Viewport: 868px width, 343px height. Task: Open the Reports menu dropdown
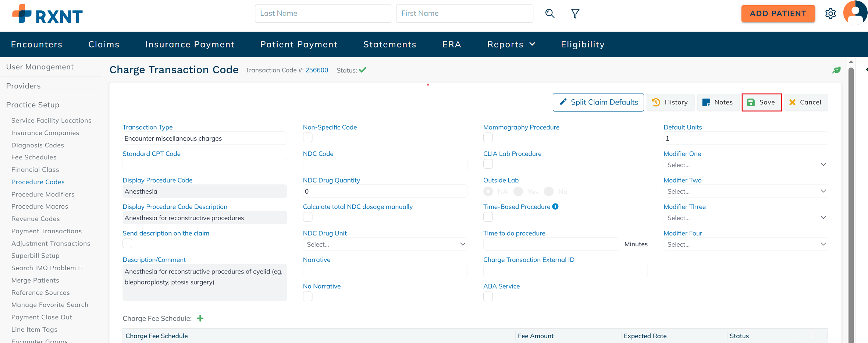(511, 45)
